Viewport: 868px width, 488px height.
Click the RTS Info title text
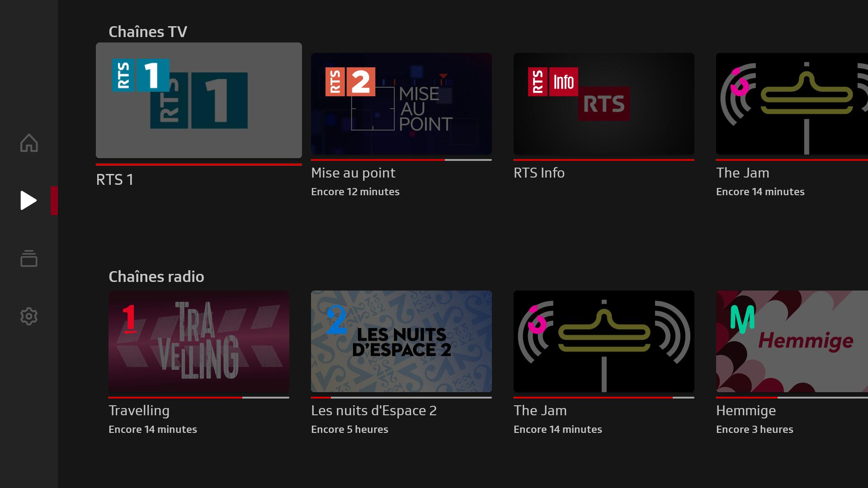(539, 173)
